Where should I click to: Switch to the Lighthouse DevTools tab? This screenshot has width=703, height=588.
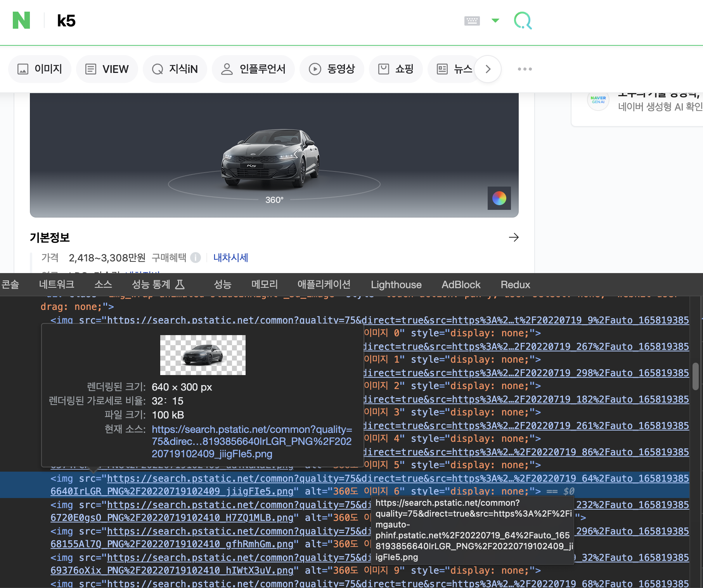[396, 284]
